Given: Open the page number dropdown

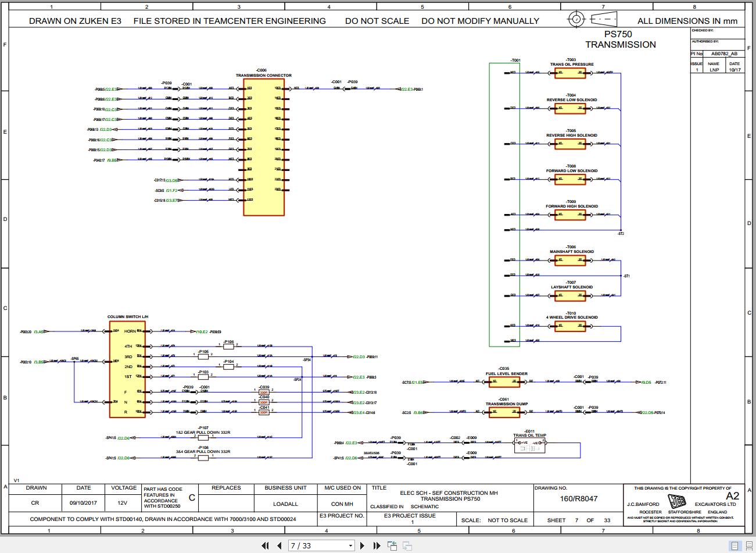Looking at the screenshot, I should point(350,545).
